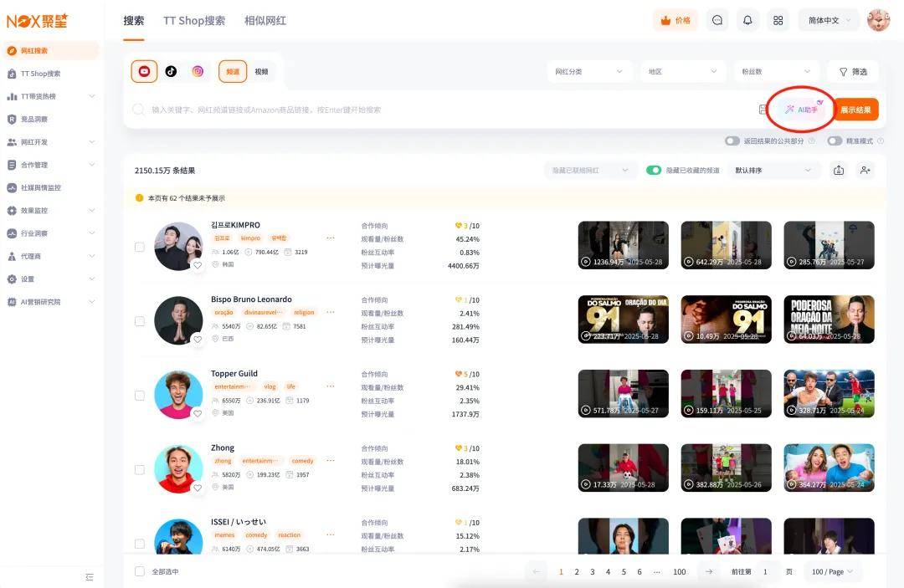Click the customer support chat icon
Screen dimensions: 904x588
(x=717, y=21)
